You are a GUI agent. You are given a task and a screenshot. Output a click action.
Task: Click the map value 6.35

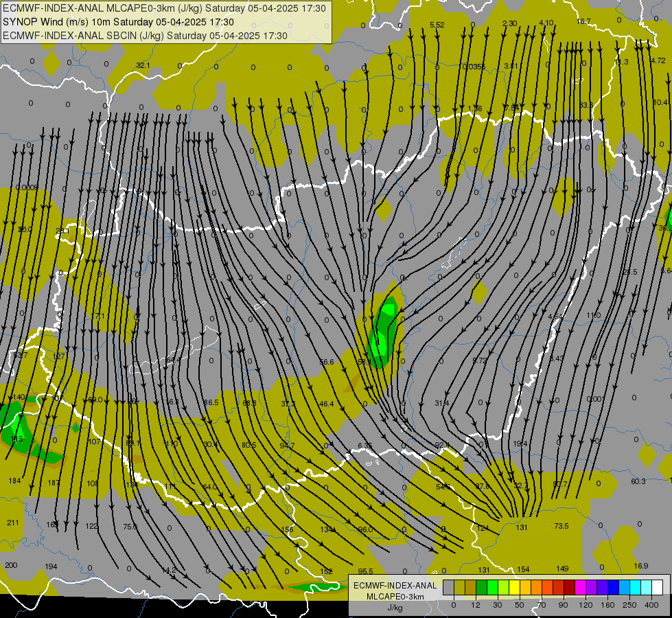point(365,446)
